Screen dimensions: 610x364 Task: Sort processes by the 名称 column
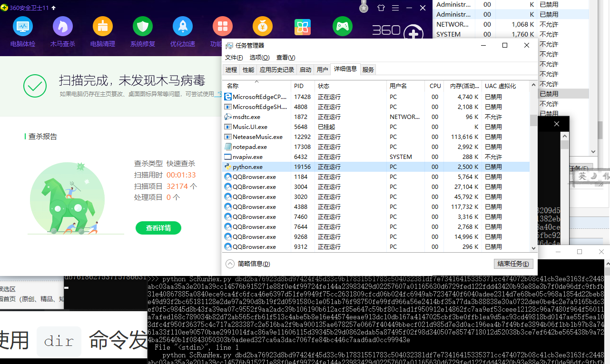(257, 86)
